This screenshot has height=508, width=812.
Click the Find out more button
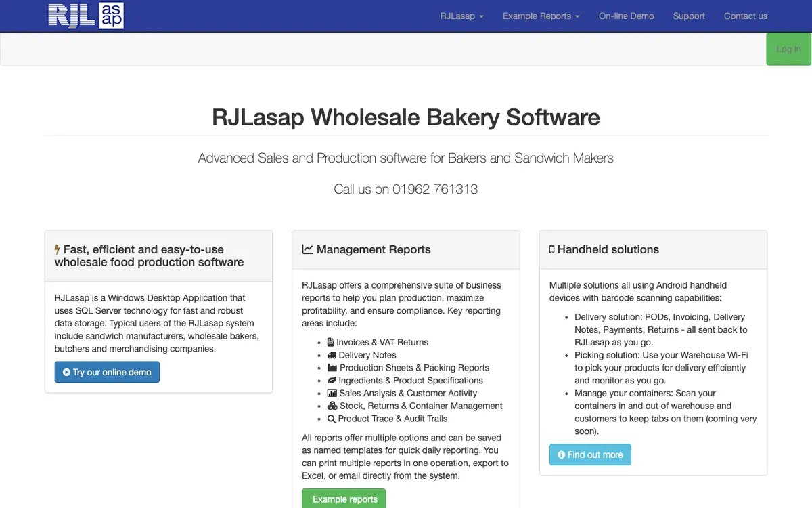pos(590,454)
